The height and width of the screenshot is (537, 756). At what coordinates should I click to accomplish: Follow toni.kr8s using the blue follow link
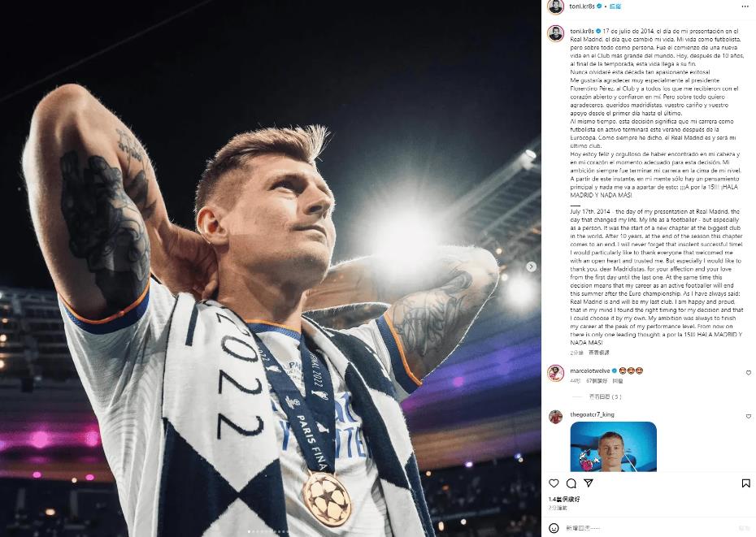pyautogui.click(x=615, y=6)
